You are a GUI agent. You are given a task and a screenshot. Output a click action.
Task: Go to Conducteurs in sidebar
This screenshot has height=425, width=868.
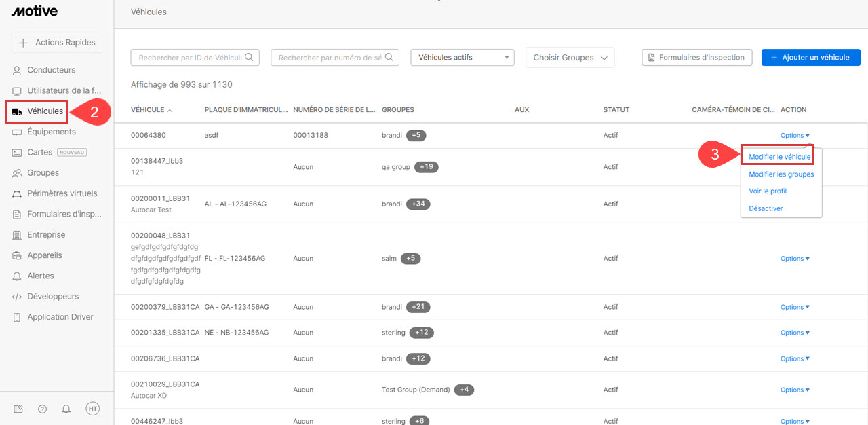(x=51, y=70)
